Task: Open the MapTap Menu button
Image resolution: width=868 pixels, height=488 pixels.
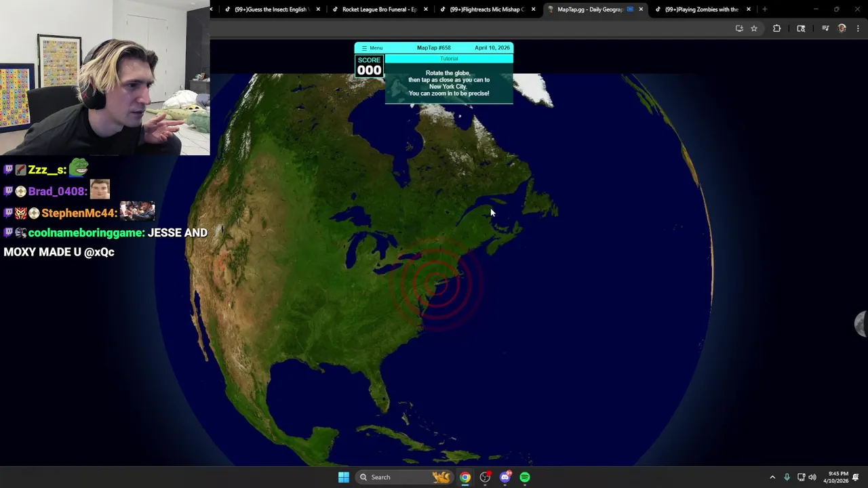Action: click(372, 48)
